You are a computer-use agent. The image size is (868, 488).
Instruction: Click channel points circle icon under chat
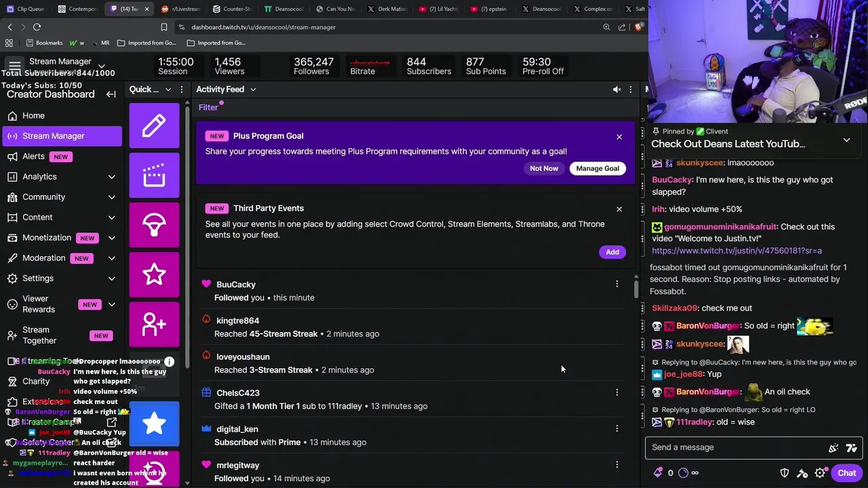coord(683,473)
